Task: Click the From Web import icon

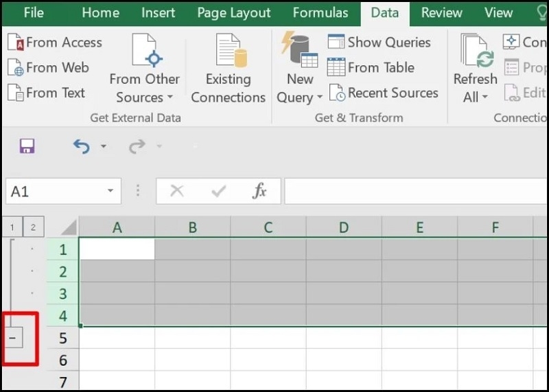Action: point(16,68)
